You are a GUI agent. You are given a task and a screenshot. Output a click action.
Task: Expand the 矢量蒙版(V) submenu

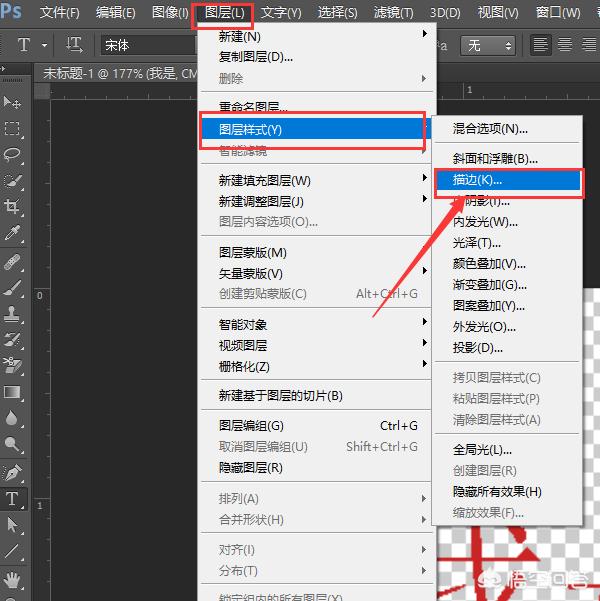click(x=424, y=271)
